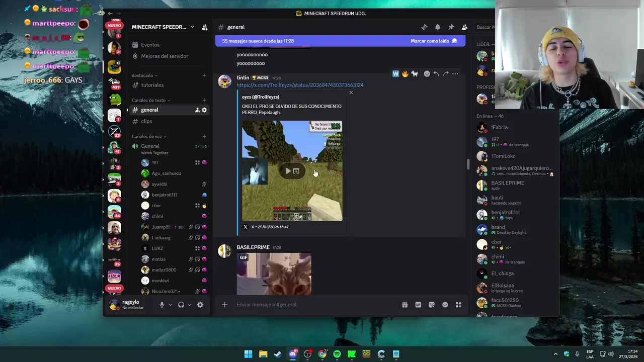Open user settings gear icon
The width and height of the screenshot is (644, 362).
coord(200,305)
